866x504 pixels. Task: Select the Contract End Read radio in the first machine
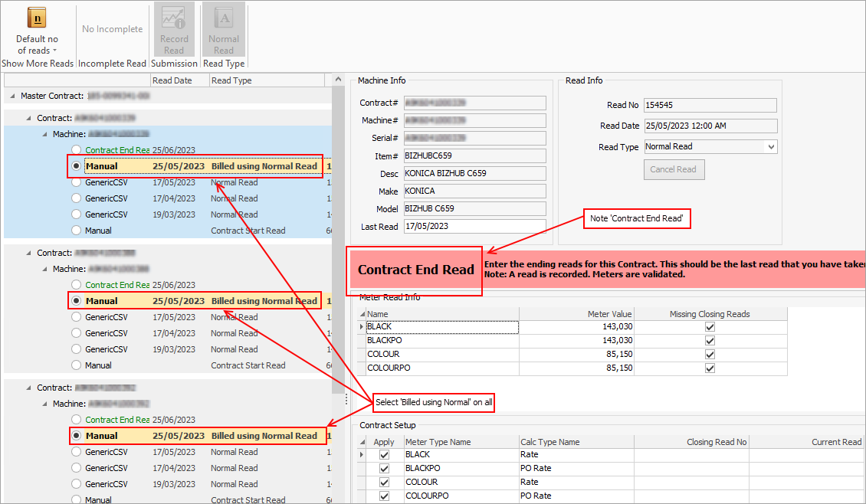coord(76,150)
